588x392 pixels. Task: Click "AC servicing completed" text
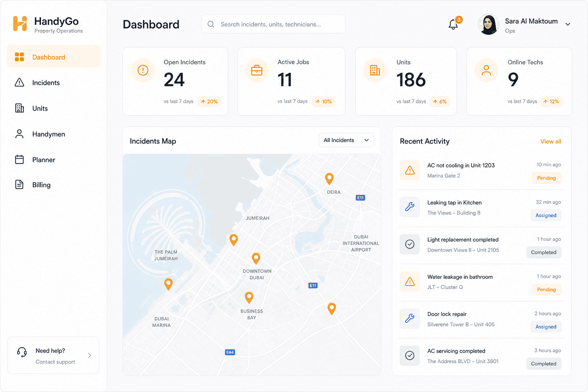point(456,351)
